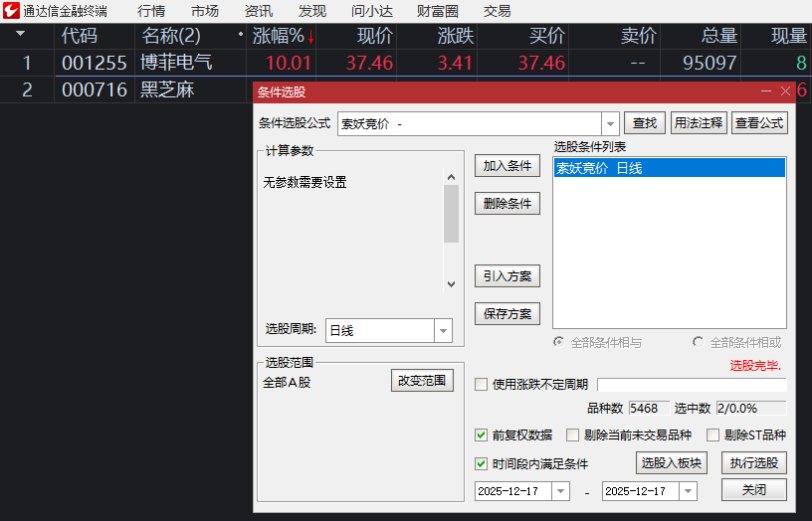The width and height of the screenshot is (812, 521).
Task: Click the 加入条件 button
Action: 507,166
